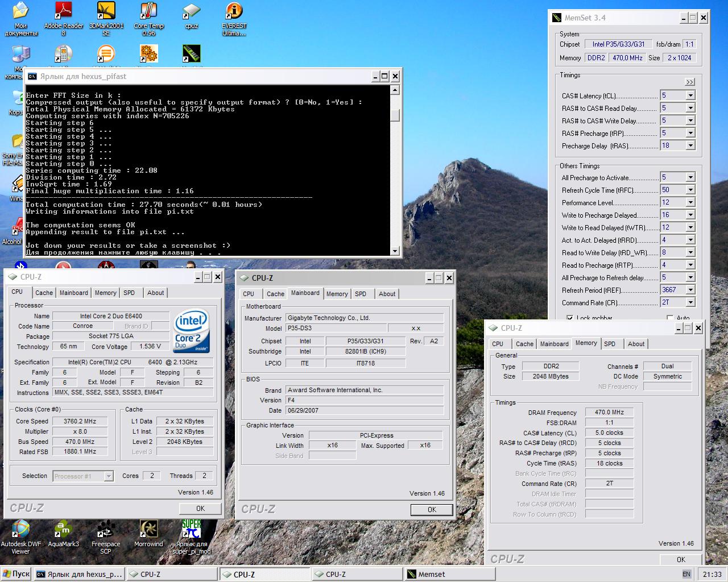Screen dimensions: 728x582
Task: Open the desktop icon with orange gears
Action: click(148, 55)
